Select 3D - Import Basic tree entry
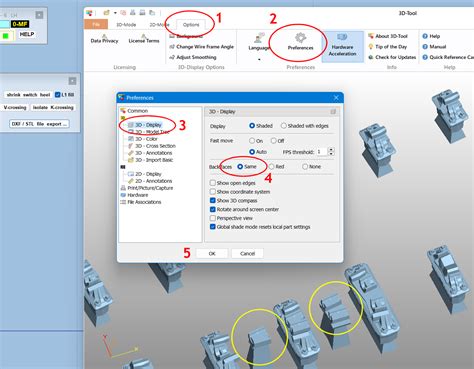Screen dimensions: 474x369 (150, 160)
